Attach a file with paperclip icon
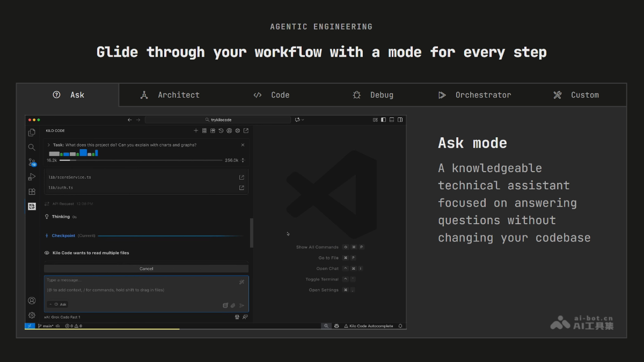This screenshot has width=644, height=362. [x=233, y=305]
